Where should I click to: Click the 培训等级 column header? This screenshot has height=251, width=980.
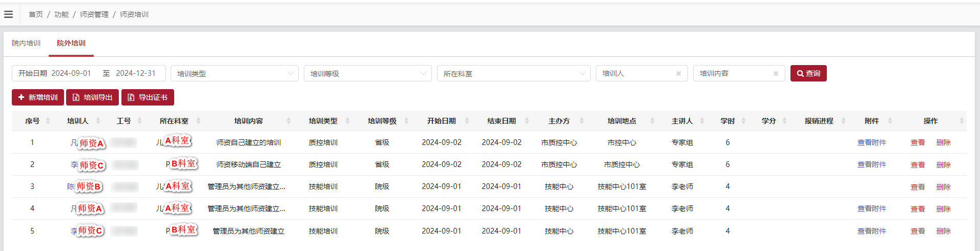(382, 121)
